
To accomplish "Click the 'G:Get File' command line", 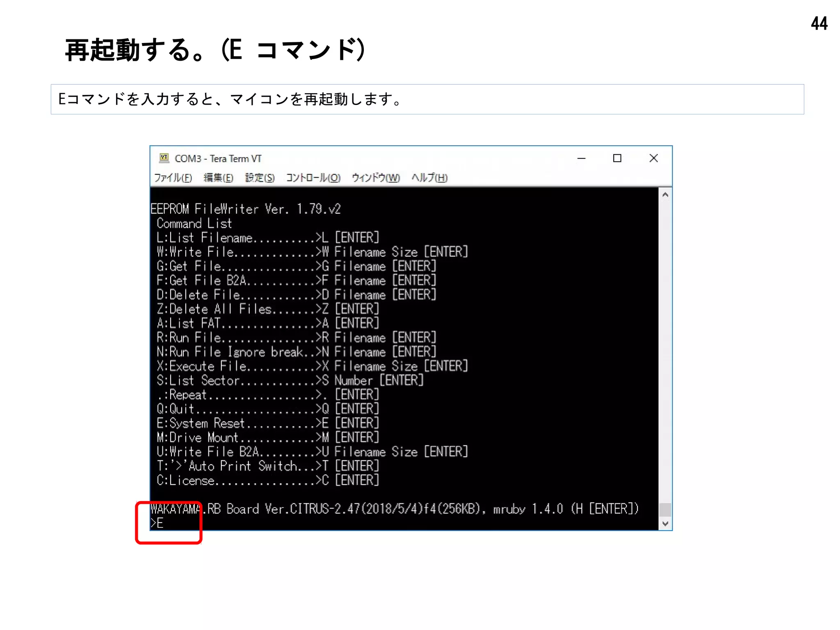I will [297, 266].
